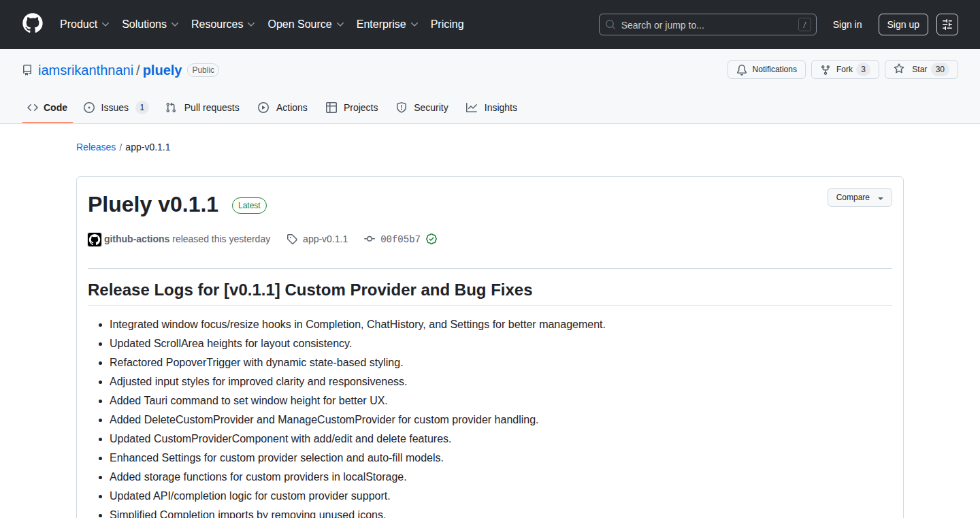Click the Star button
Screen dimensions: 980x518
(921, 69)
